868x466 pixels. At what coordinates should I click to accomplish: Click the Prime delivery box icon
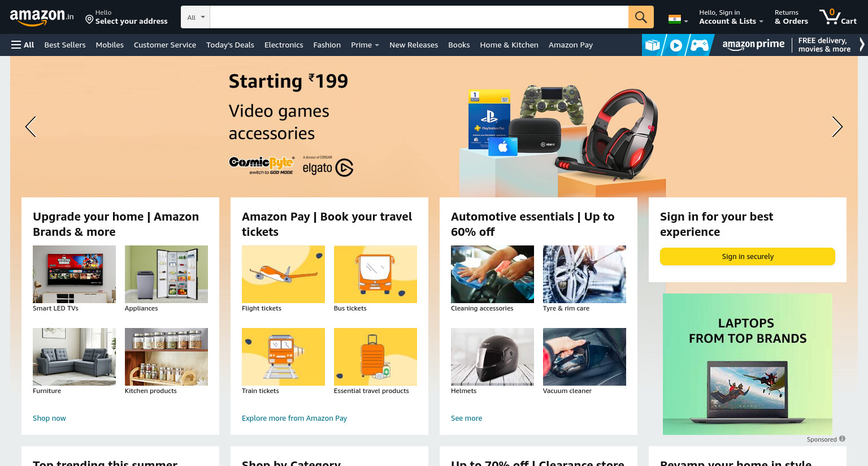[653, 45]
